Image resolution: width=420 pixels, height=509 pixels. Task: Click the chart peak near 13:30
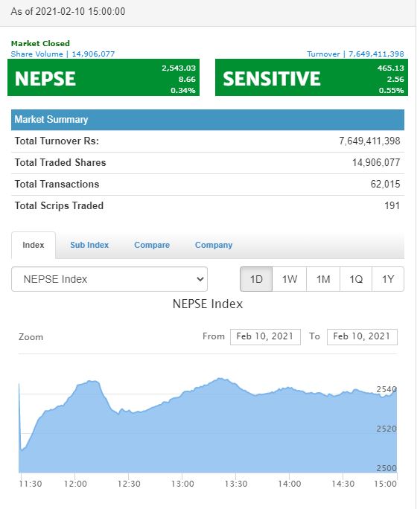(221, 379)
